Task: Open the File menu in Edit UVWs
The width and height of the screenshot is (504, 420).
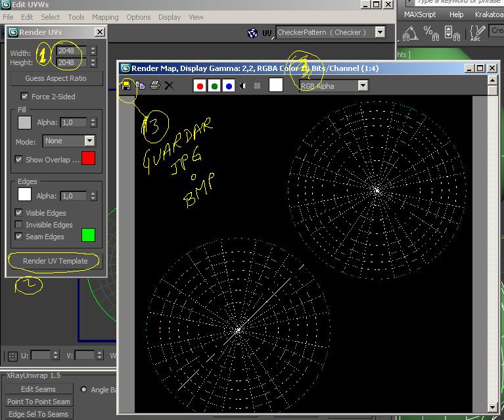Action: (8, 17)
